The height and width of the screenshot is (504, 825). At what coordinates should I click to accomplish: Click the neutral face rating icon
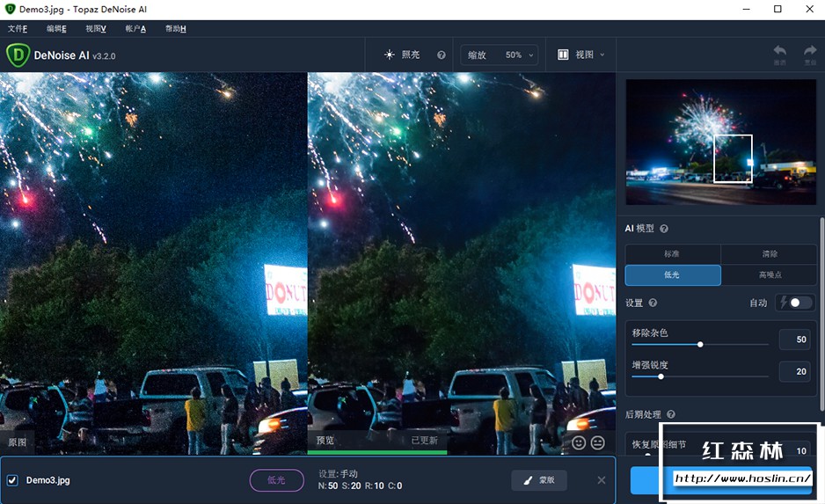tap(598, 442)
